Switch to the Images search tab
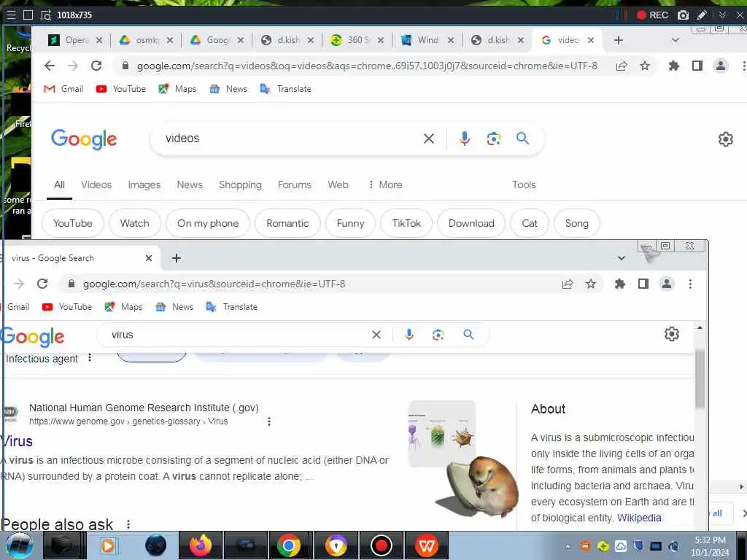This screenshot has width=747, height=560. point(144,184)
